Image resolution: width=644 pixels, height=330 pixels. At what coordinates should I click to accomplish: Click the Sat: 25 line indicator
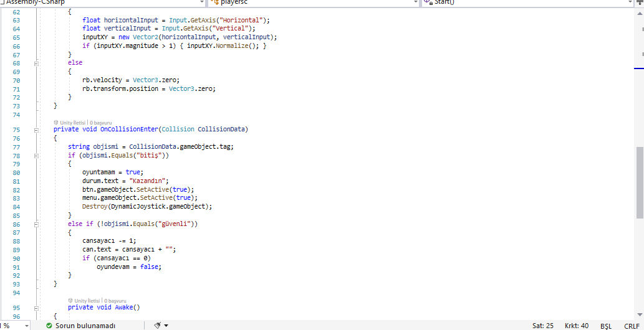point(543,326)
